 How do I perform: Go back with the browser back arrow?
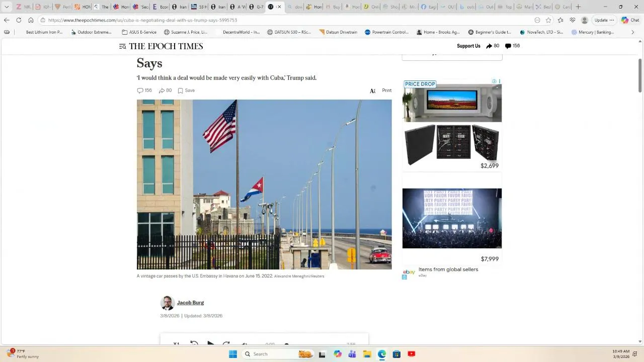click(7, 20)
